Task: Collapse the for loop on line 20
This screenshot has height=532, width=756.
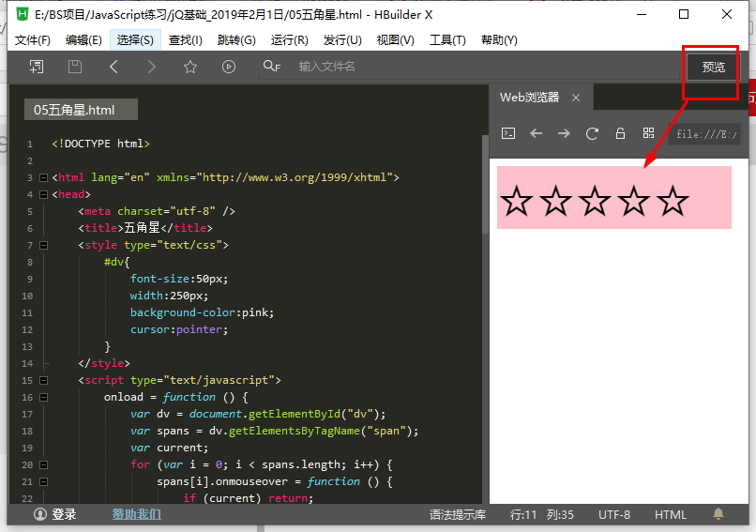Action: (x=43, y=464)
